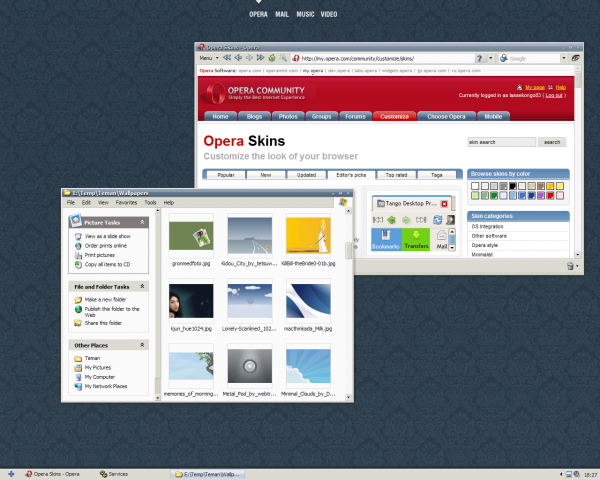This screenshot has width=600, height=480.
Task: Click the My Computer icon in Other Places
Action: pos(78,377)
